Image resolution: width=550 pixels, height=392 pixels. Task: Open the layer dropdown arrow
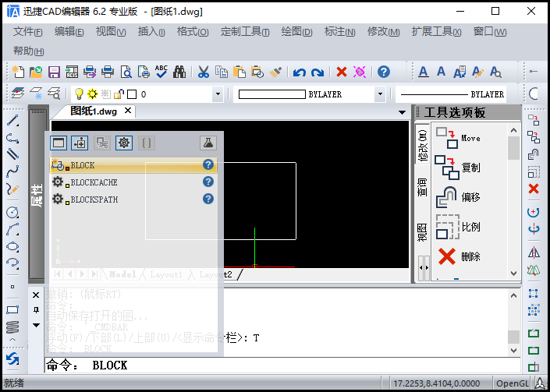point(218,94)
